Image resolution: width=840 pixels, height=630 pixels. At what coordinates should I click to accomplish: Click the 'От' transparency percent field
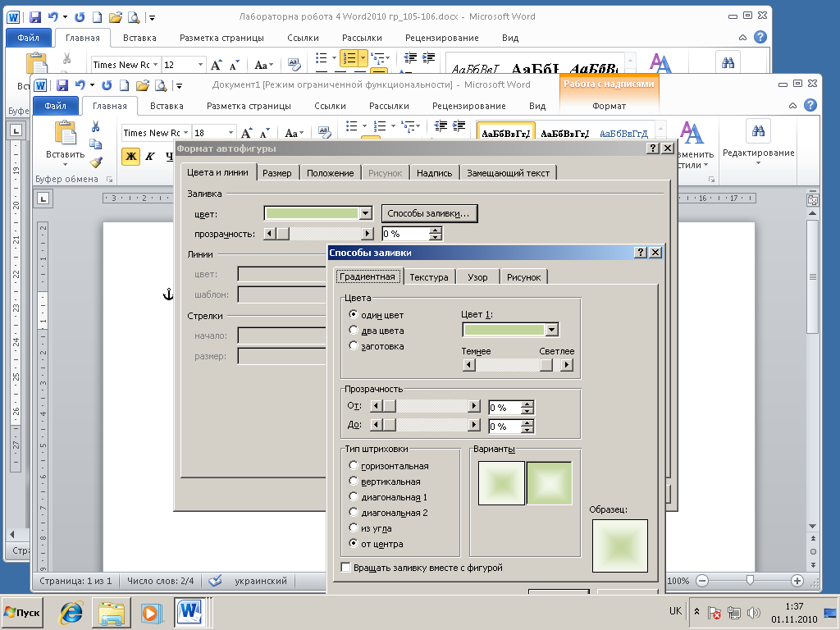click(504, 408)
